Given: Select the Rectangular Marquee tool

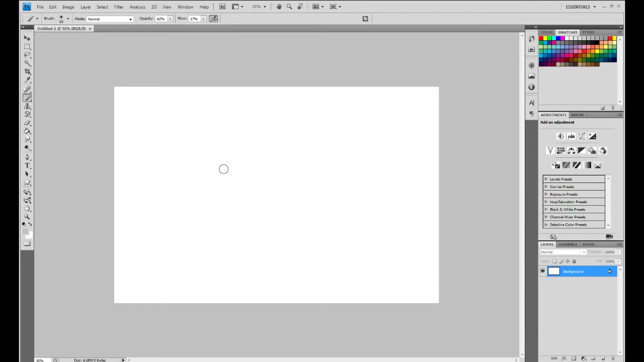Looking at the screenshot, I should (27, 46).
